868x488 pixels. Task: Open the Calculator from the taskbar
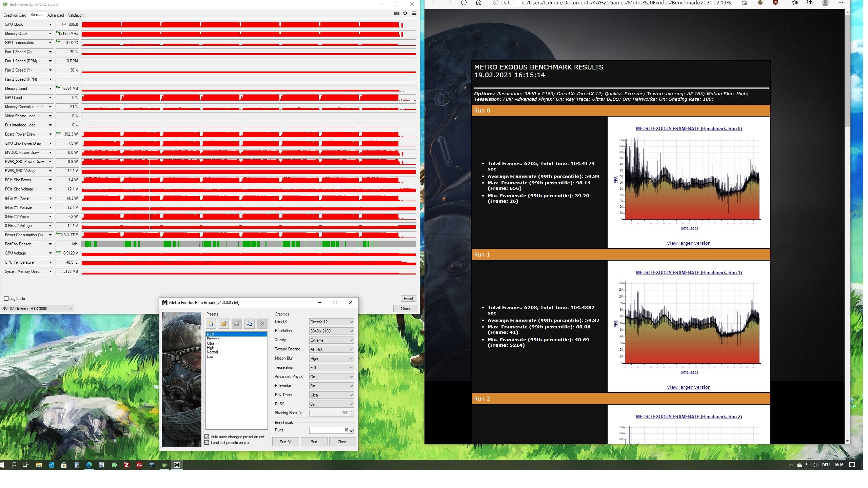pos(76,465)
